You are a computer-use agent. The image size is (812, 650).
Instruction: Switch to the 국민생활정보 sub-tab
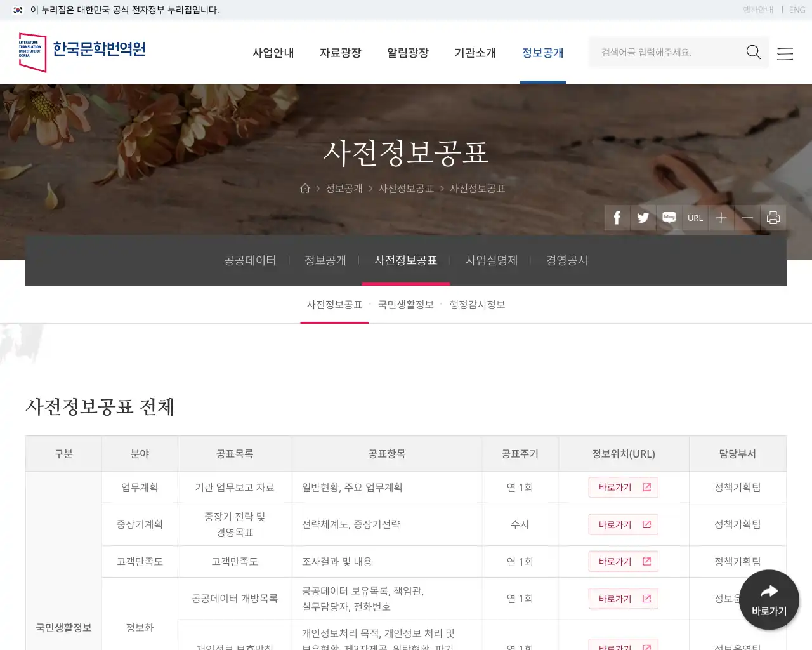tap(406, 305)
